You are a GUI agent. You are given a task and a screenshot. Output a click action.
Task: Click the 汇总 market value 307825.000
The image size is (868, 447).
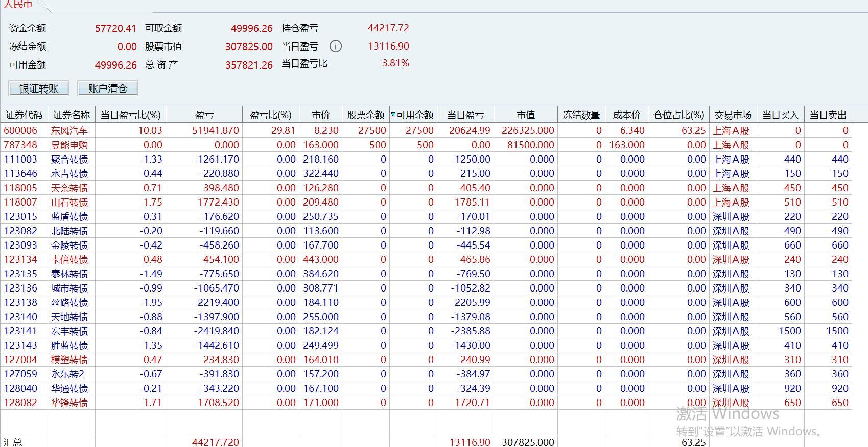click(528, 442)
